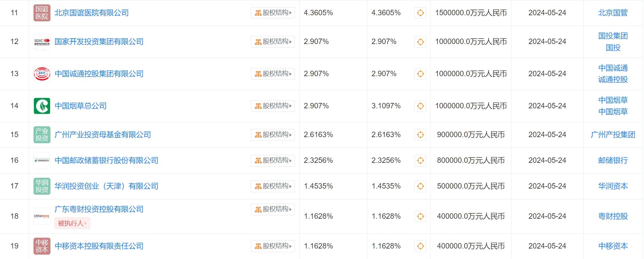Click the 华润投资 green logo
This screenshot has height=259, width=644.
click(x=42, y=186)
